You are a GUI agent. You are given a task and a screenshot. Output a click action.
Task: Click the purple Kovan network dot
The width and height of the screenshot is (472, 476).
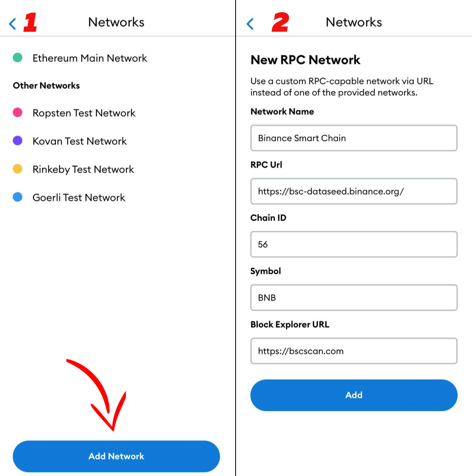click(18, 141)
